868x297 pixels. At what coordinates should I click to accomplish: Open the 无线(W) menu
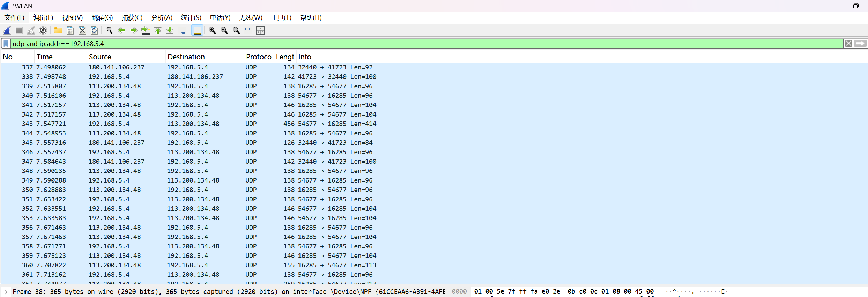pyautogui.click(x=251, y=17)
